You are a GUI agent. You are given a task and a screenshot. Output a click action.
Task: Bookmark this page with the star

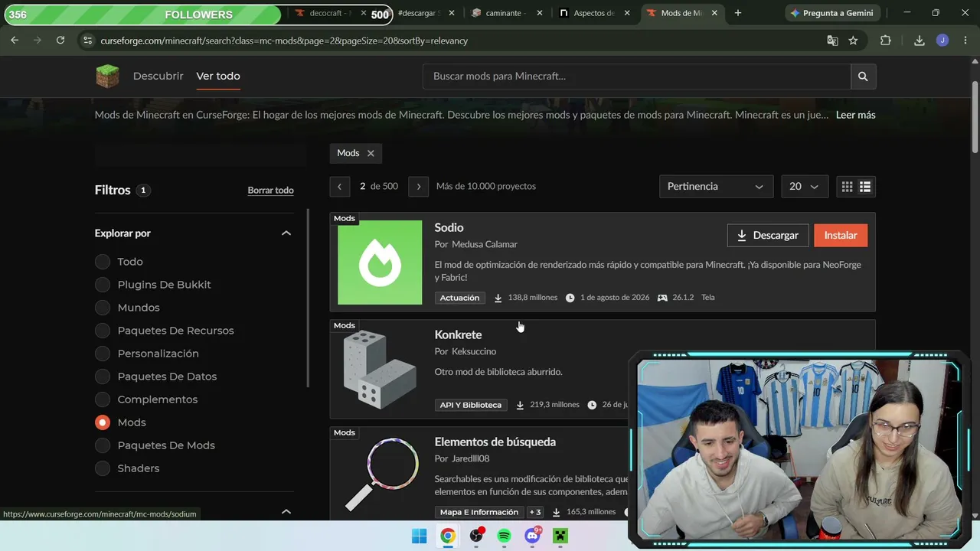(x=853, y=41)
